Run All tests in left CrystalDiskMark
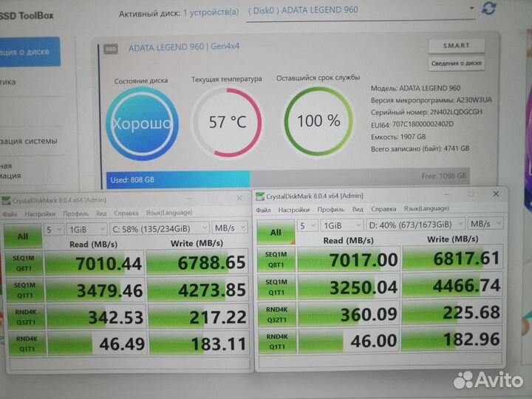The image size is (532, 399). [x=23, y=236]
